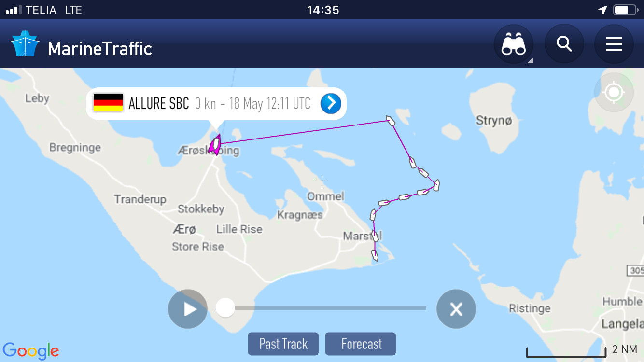Show the Past Track
644x362 pixels.
pyautogui.click(x=283, y=344)
